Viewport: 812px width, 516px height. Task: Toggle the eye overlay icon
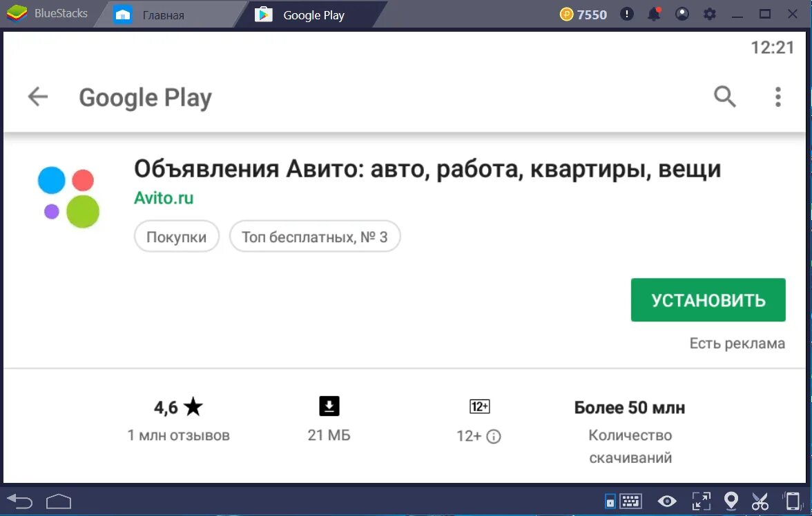click(667, 501)
